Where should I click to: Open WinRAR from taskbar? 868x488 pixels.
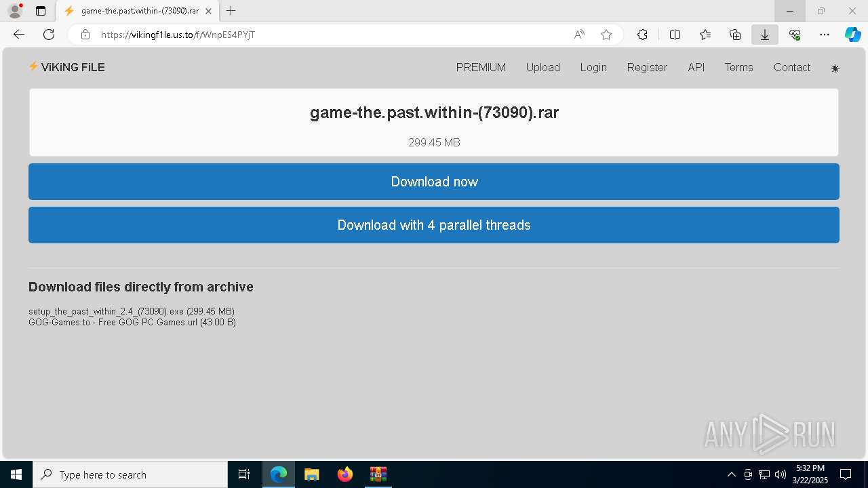tap(378, 474)
